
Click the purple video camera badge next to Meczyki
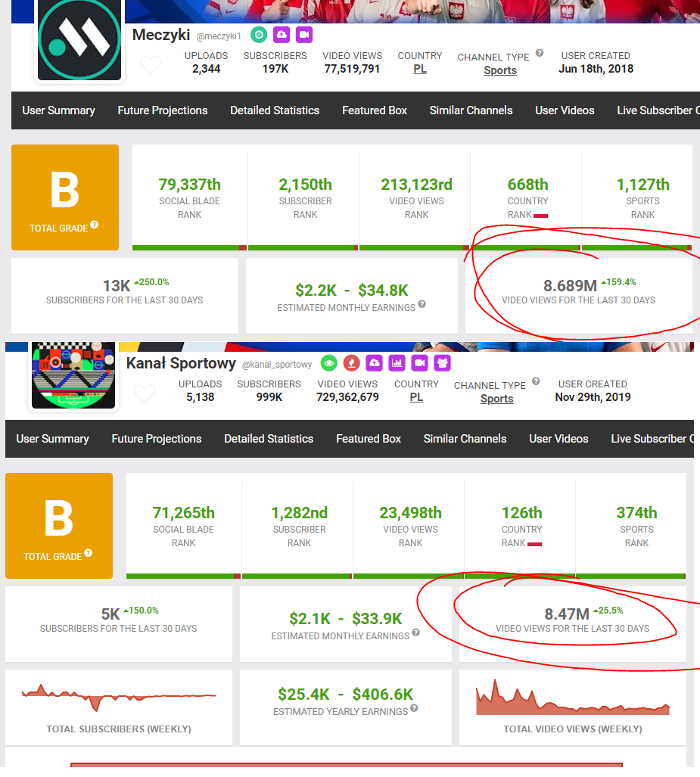(x=304, y=35)
